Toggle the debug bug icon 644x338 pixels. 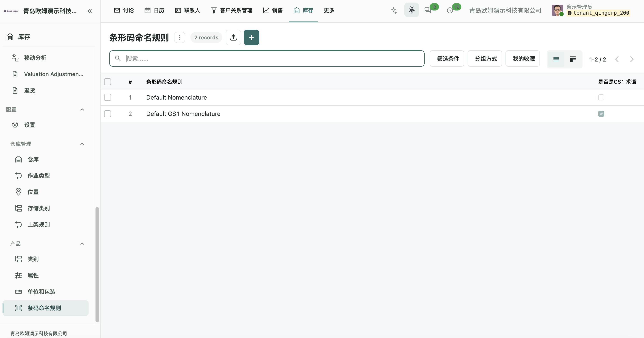click(411, 10)
